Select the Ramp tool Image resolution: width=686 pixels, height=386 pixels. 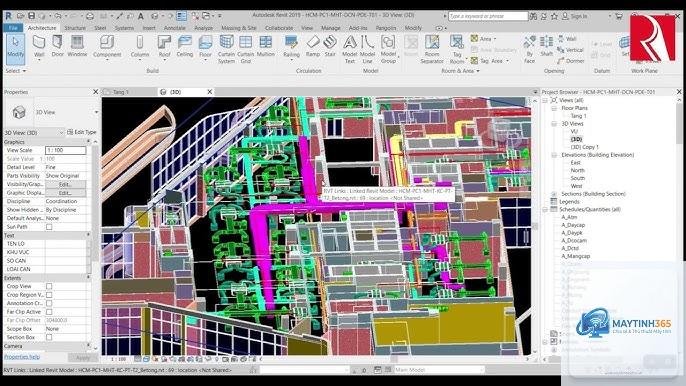click(312, 46)
